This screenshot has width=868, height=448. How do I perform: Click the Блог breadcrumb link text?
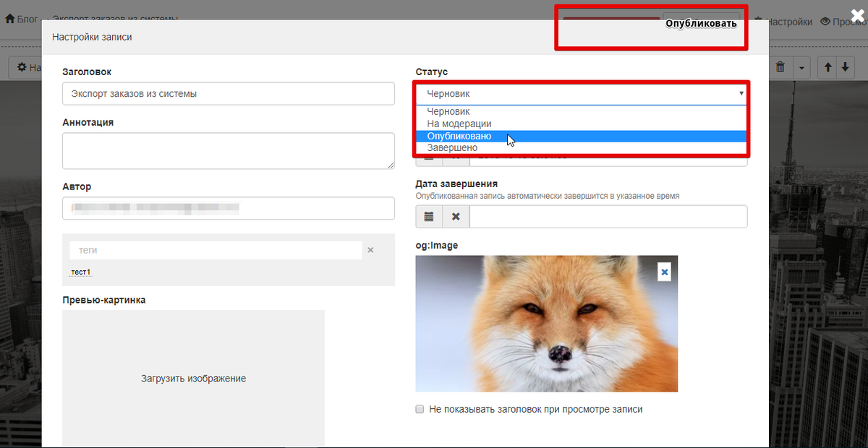27,19
